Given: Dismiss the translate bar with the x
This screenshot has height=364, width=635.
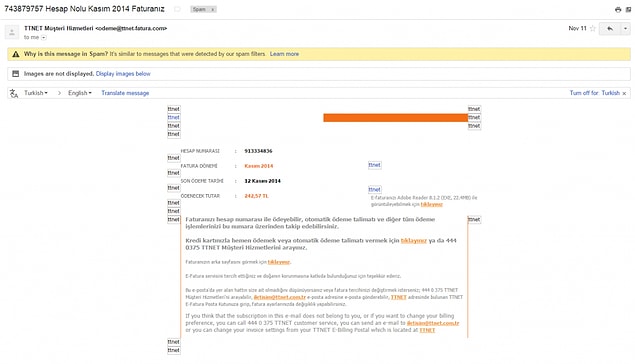Looking at the screenshot, I should pyautogui.click(x=624, y=93).
